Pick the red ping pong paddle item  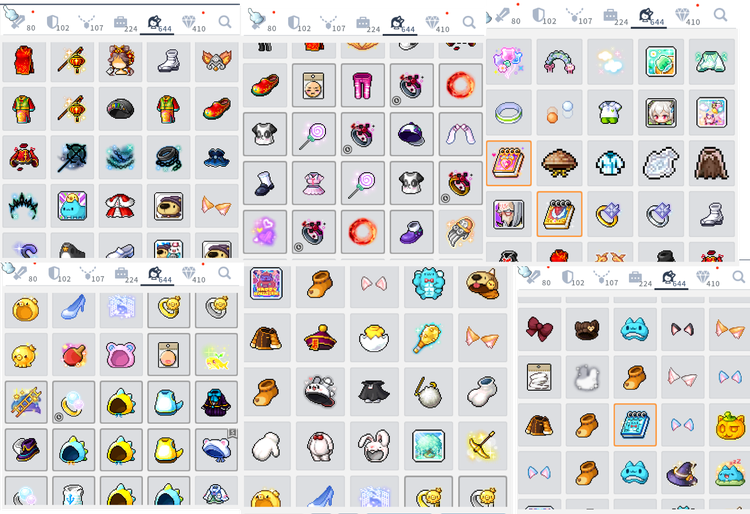73,355
